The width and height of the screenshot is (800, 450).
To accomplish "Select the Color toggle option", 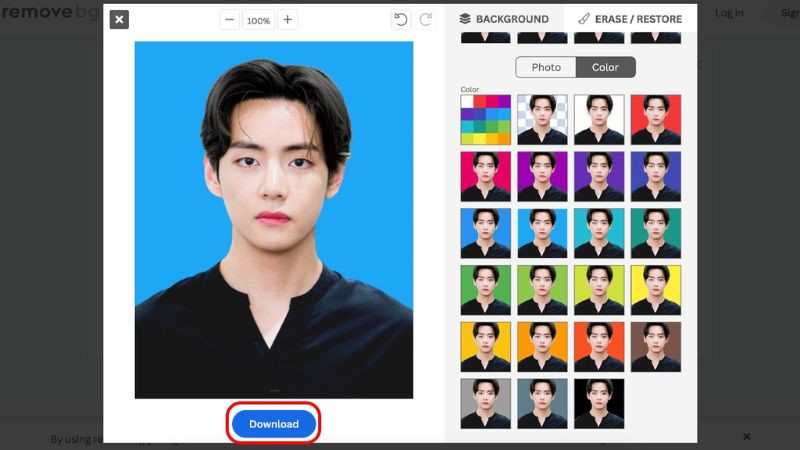I will pyautogui.click(x=606, y=67).
